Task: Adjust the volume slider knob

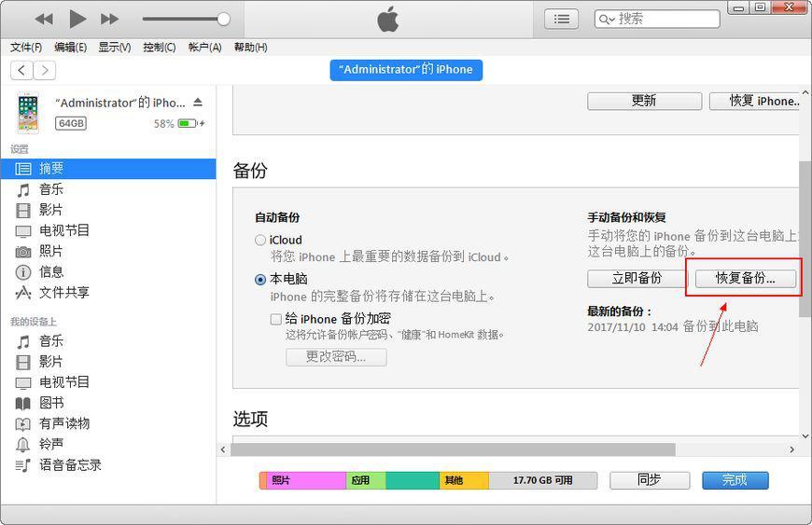Action: (223, 20)
